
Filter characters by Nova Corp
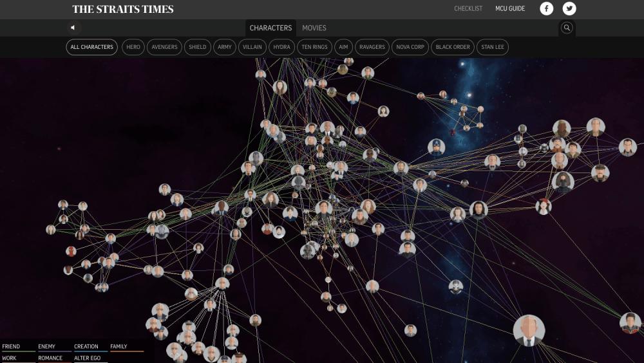(x=410, y=47)
